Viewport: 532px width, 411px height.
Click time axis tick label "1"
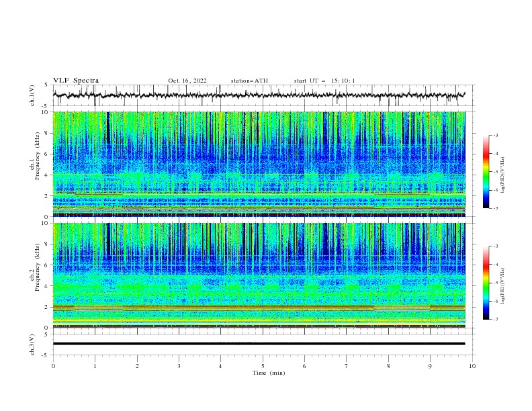coord(95,366)
